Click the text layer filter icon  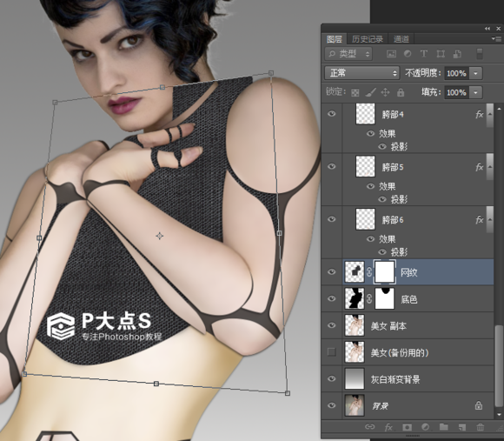point(424,54)
